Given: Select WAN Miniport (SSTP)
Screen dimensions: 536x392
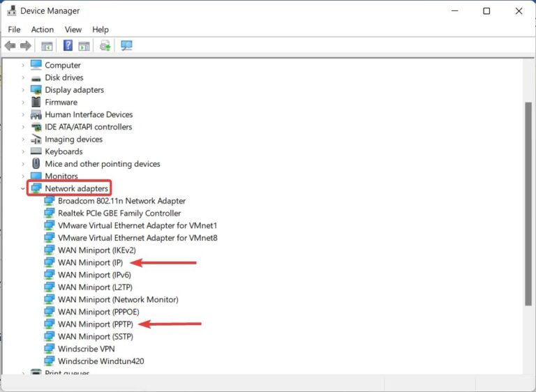Looking at the screenshot, I should pyautogui.click(x=96, y=336).
